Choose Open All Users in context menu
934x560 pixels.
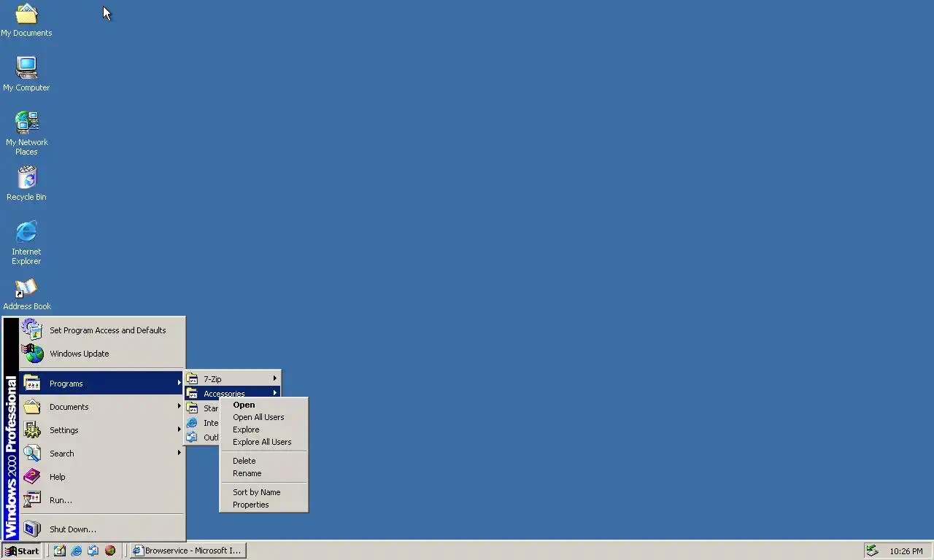[263, 417]
